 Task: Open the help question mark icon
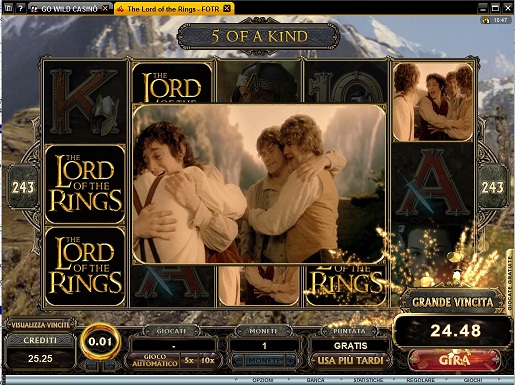click(x=21, y=8)
